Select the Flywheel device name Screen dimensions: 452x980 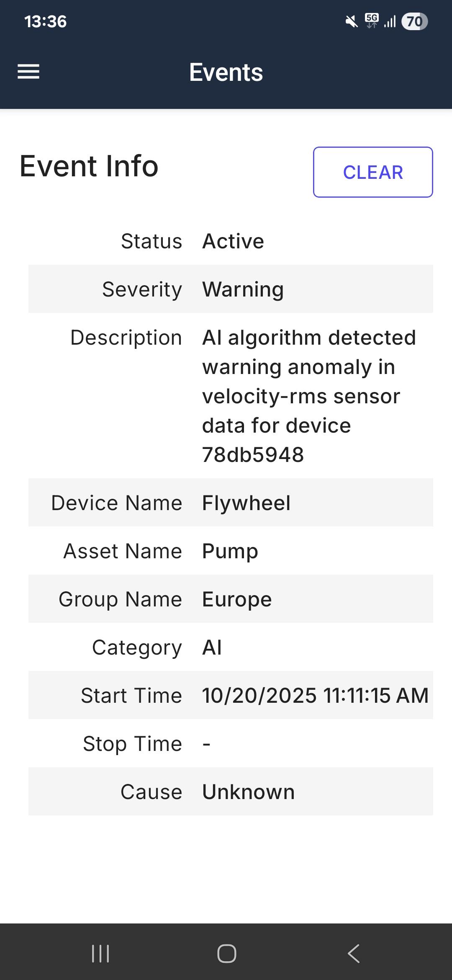click(246, 503)
